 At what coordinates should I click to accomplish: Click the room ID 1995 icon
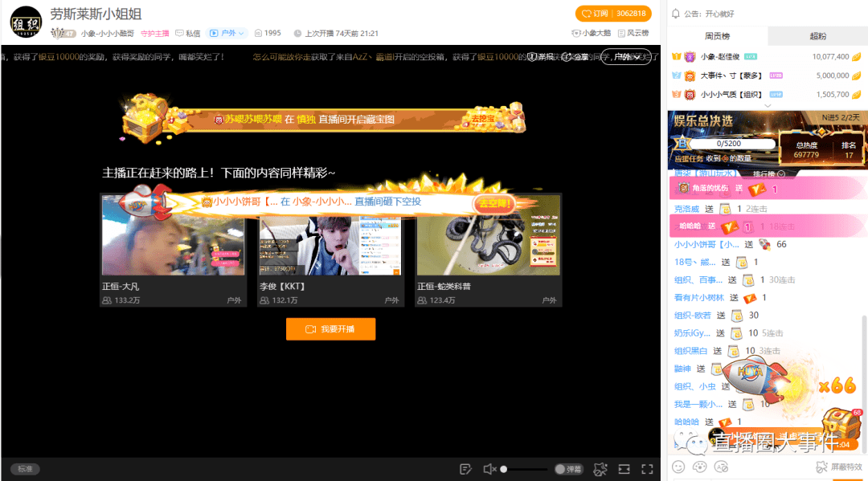pyautogui.click(x=258, y=33)
